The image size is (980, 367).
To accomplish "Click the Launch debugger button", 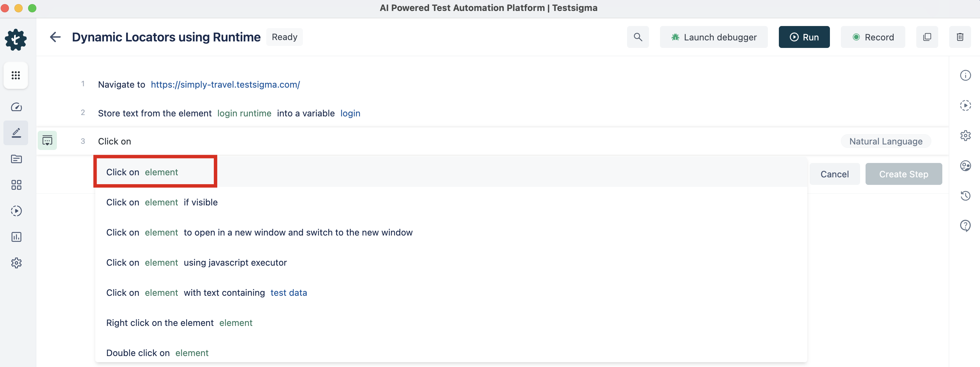I will tap(713, 37).
